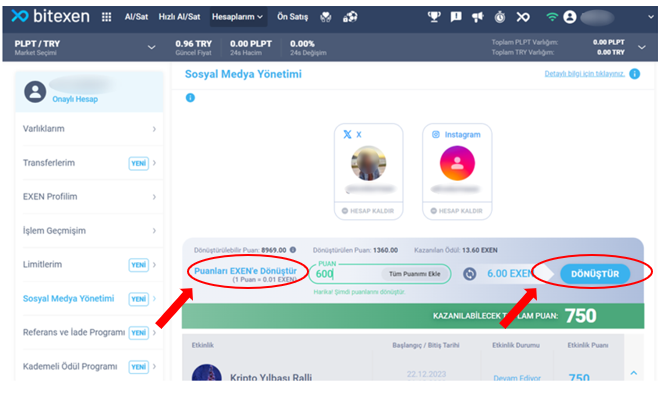This screenshot has height=397, width=664.
Task: Click the WiFi connection status icon
Action: click(x=551, y=17)
